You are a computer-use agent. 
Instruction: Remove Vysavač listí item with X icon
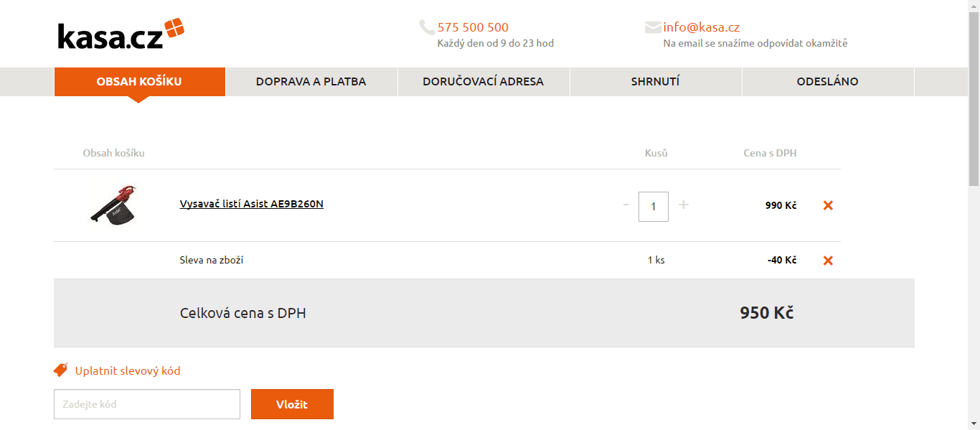point(828,205)
